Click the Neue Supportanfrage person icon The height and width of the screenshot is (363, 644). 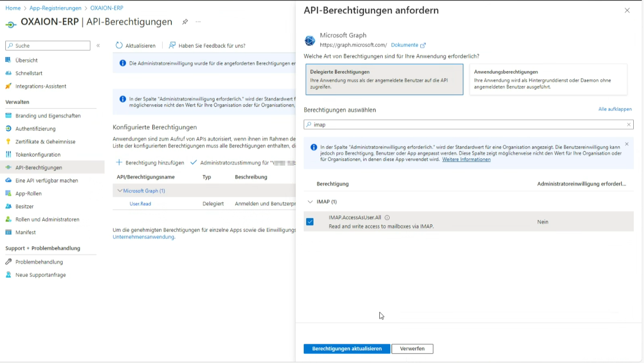[x=8, y=275]
